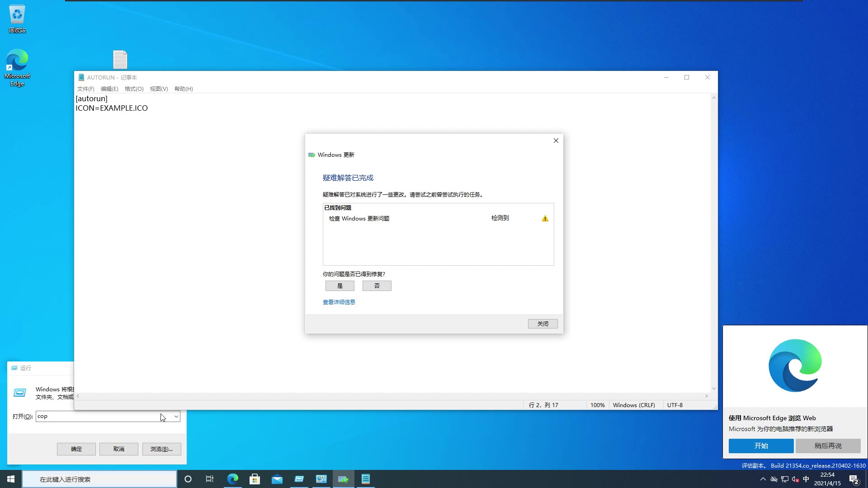Select the Notepad icon on the taskbar

pyautogui.click(x=365, y=479)
